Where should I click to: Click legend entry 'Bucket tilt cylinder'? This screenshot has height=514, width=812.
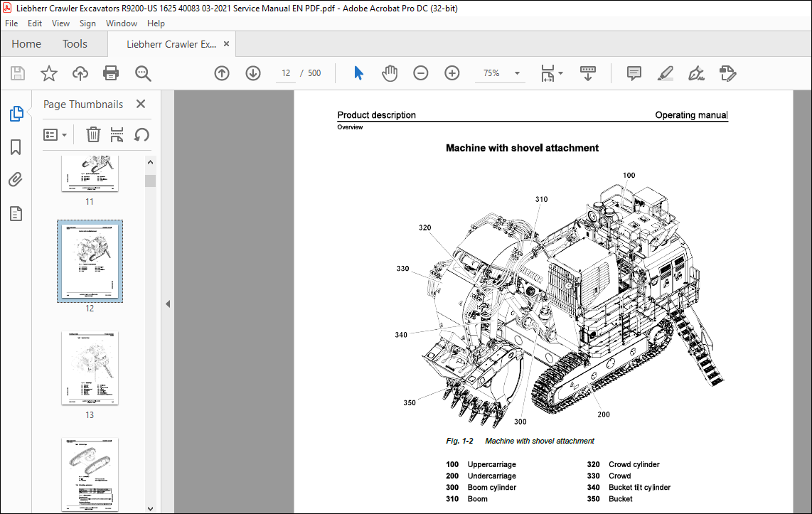[639, 487]
